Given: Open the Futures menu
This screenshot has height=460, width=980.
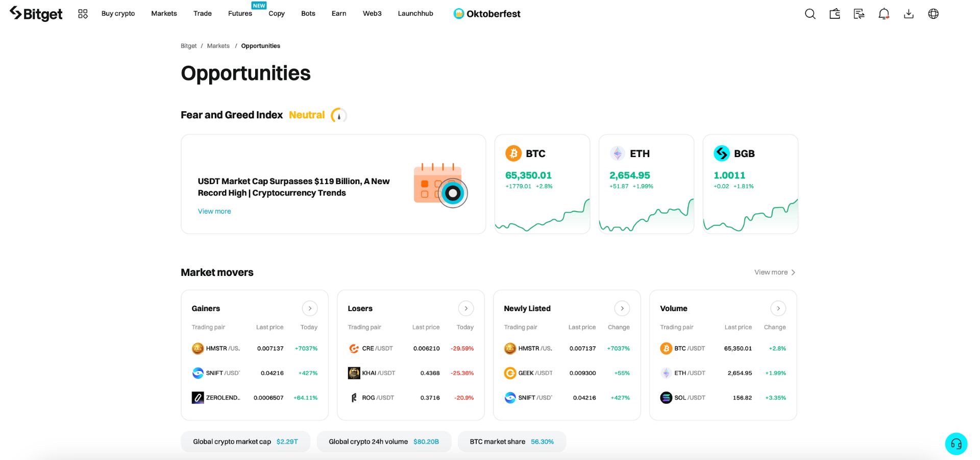Looking at the screenshot, I should (240, 14).
